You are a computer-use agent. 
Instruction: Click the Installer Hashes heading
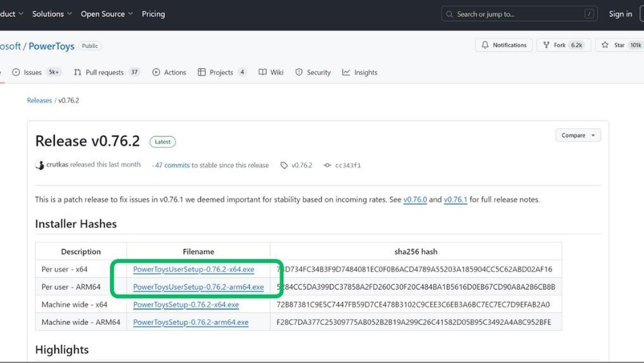[x=76, y=224]
